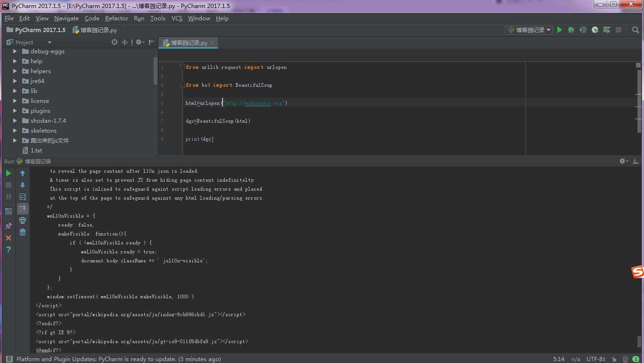Expand debug-eggs folder
Image resolution: width=644 pixels, height=363 pixels.
click(x=15, y=51)
